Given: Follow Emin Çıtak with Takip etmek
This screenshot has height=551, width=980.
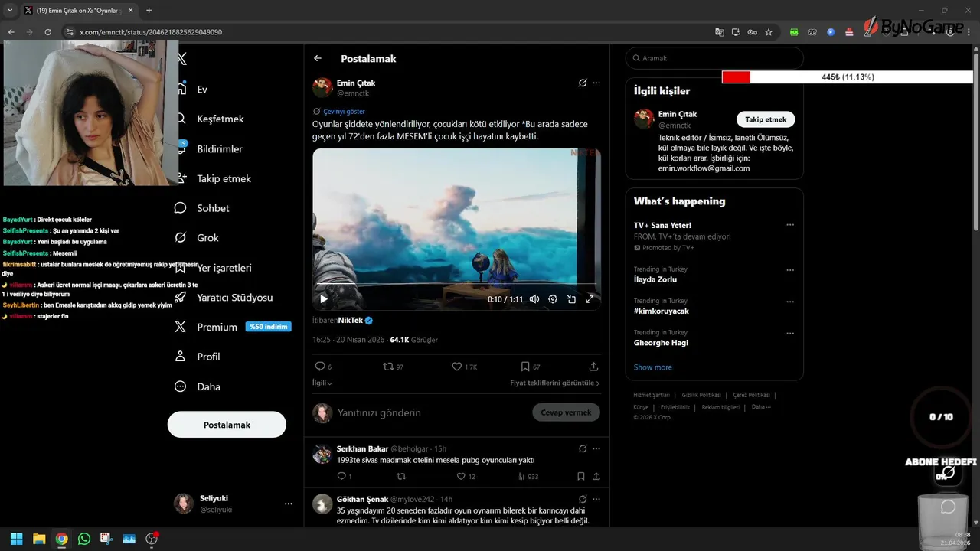Looking at the screenshot, I should point(766,119).
